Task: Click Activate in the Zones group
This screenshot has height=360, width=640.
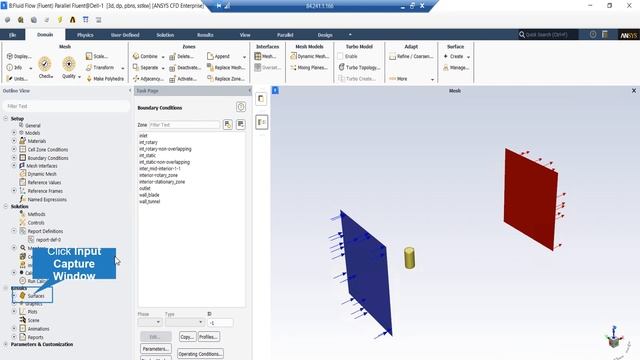Action: click(x=182, y=79)
